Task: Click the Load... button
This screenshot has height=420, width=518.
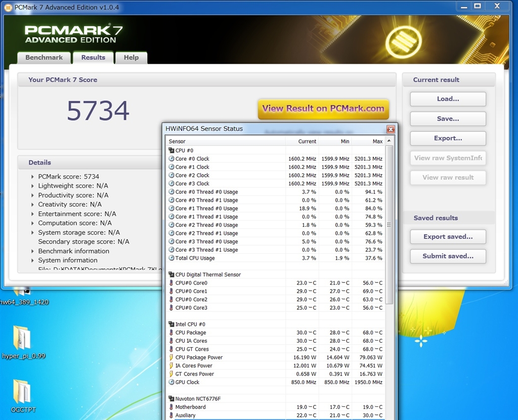Action: 448,99
